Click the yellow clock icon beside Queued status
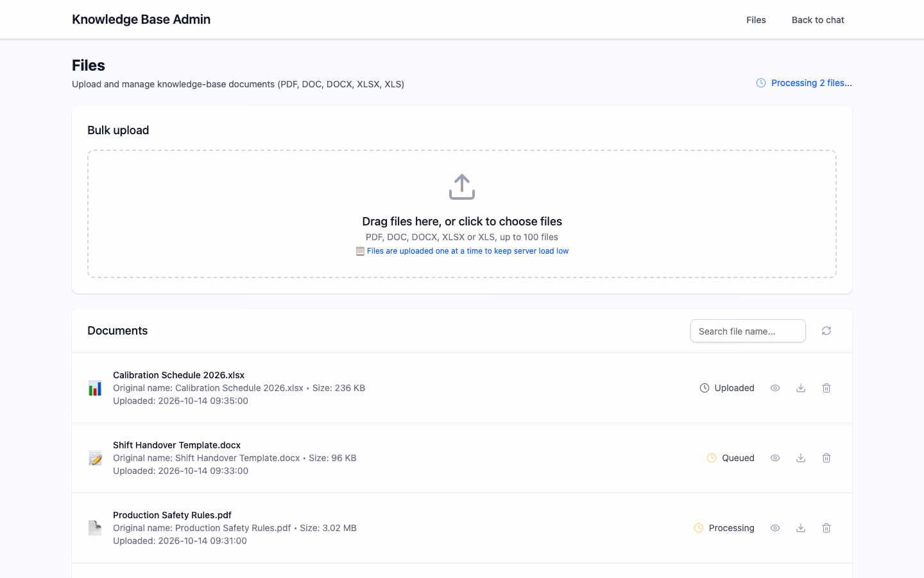 (712, 458)
